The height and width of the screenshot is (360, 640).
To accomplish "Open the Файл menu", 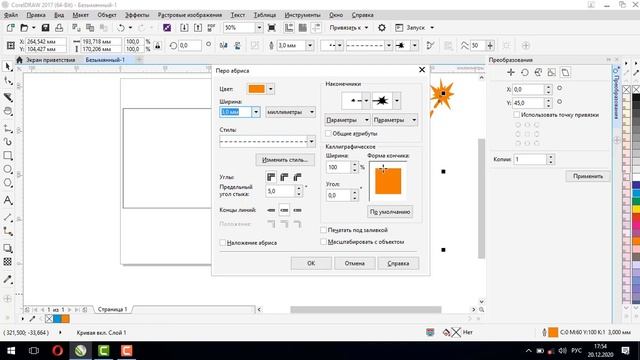I will (11, 15).
